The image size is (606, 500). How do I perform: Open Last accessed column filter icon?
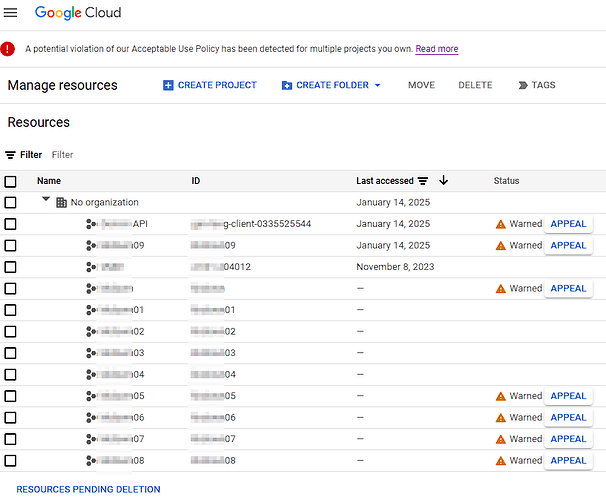[423, 181]
